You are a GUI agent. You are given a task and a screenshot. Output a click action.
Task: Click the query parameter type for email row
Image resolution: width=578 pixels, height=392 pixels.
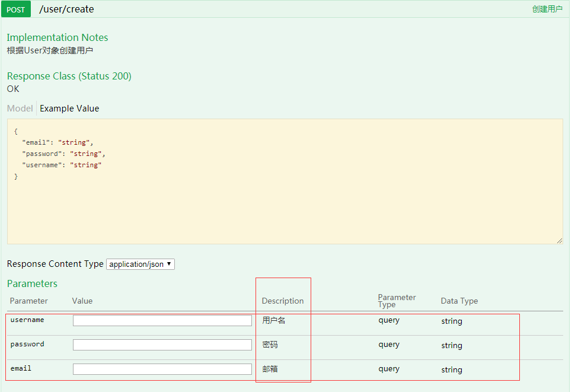(388, 368)
